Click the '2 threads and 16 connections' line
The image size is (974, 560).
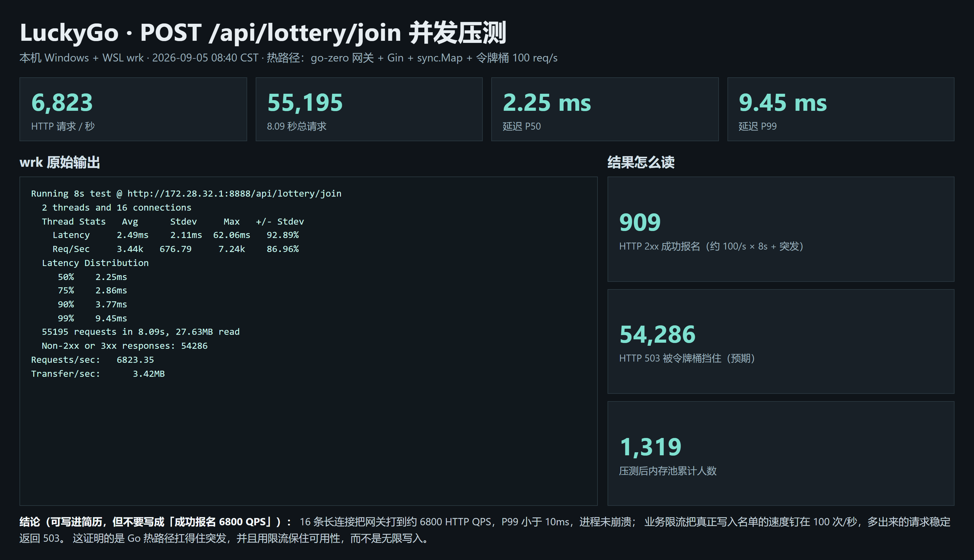click(117, 207)
